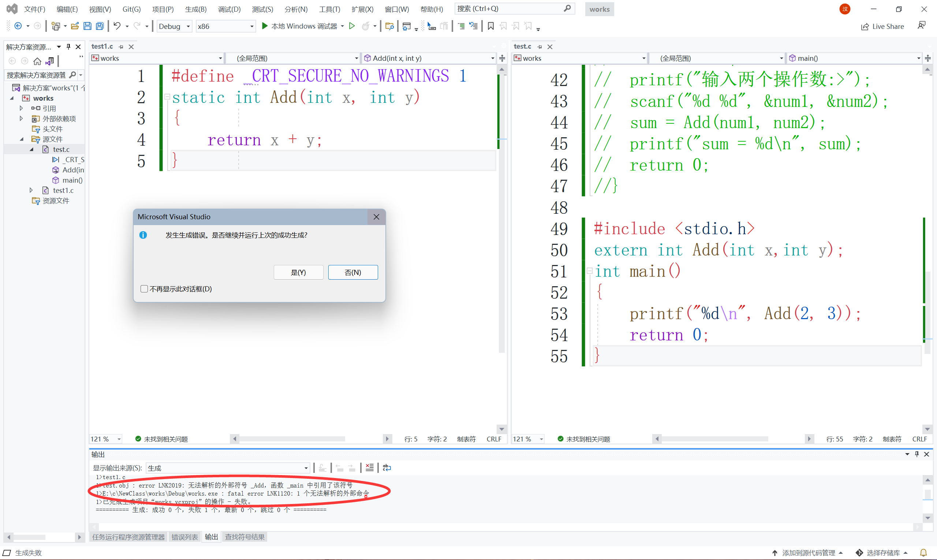This screenshot has height=560, width=937.
Task: Pin the Solution Explorer panel
Action: point(68,47)
